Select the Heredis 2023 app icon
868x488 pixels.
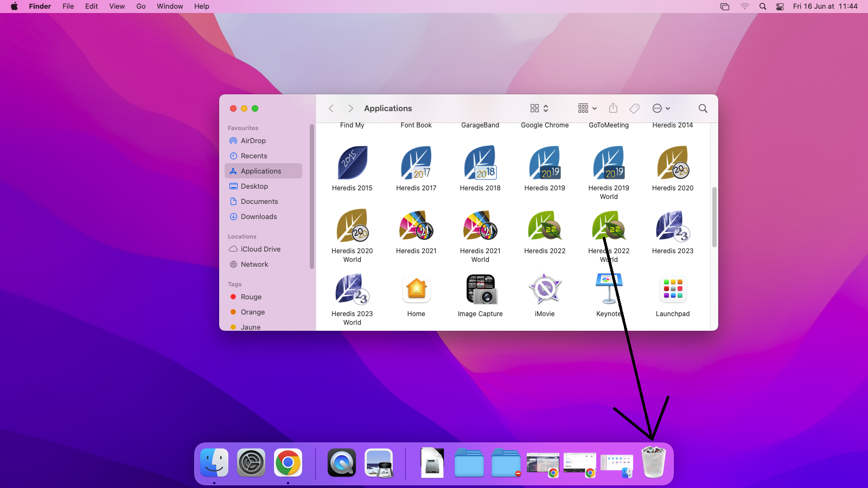(672, 226)
